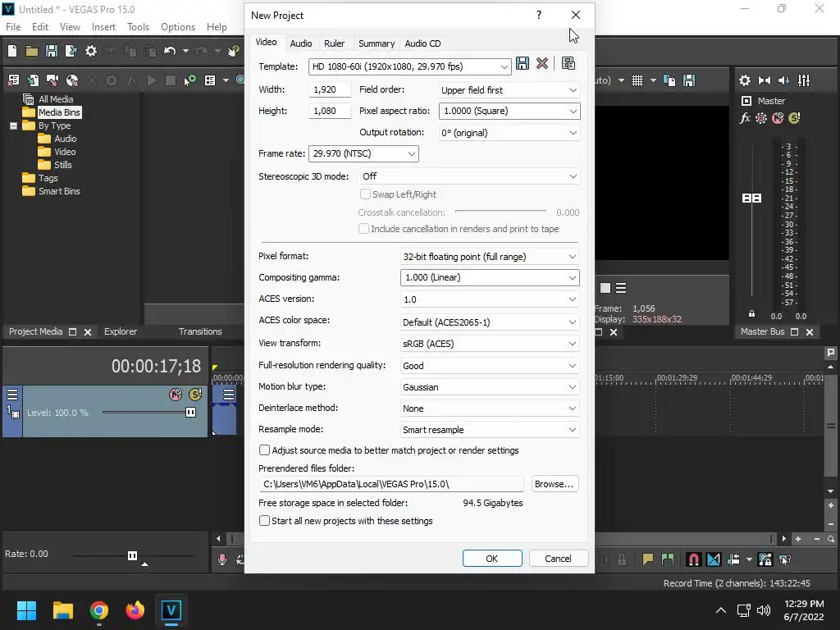Open the Compositing gamma dropdown
This screenshot has width=840, height=630.
coord(490,277)
